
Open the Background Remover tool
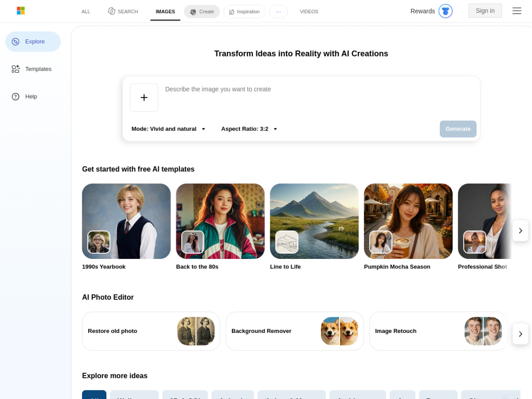point(295,331)
